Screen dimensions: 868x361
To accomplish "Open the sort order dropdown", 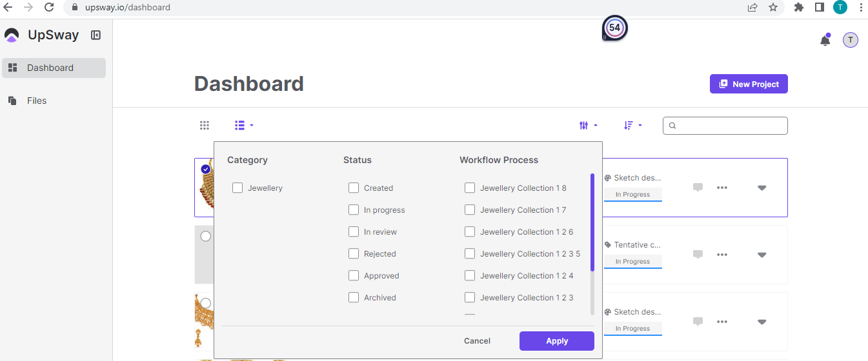I will (x=632, y=126).
